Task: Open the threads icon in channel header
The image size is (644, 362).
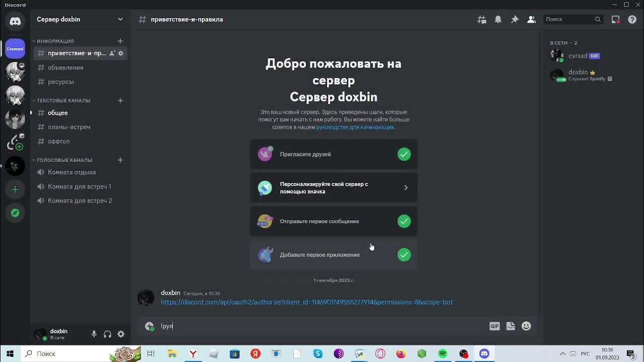Action: point(481,20)
